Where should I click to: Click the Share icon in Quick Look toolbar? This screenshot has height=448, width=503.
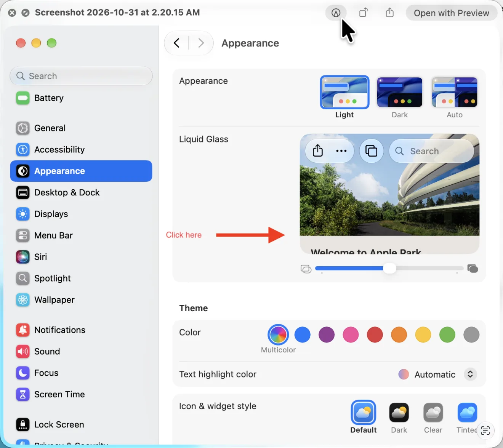pos(389,13)
